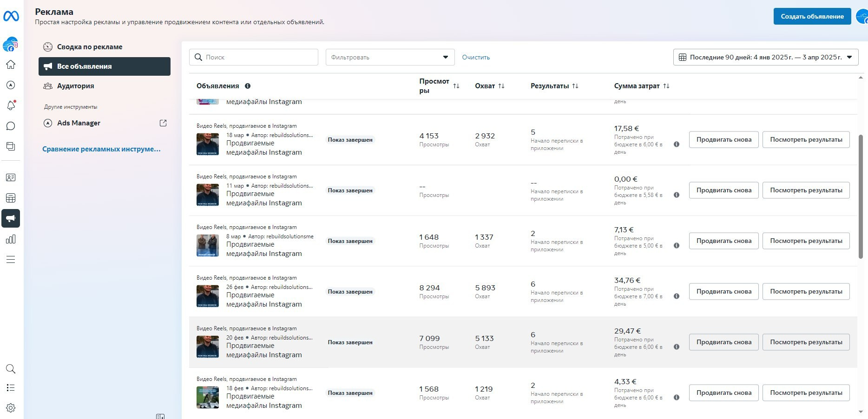
Task: Select Сводка по рекламе menu item
Action: point(90,47)
